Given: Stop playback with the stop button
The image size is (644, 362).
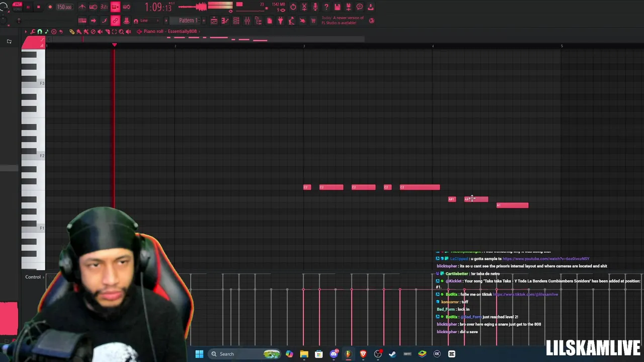Looking at the screenshot, I should point(38,7).
